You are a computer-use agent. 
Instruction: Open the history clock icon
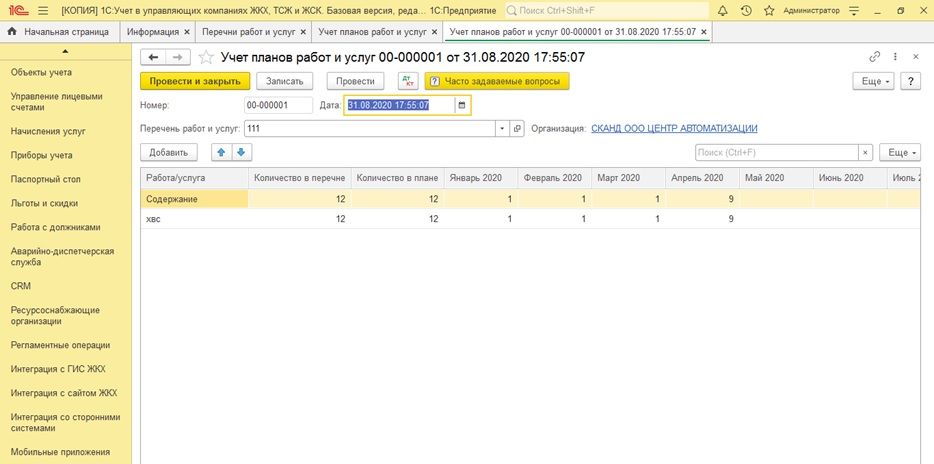[746, 10]
